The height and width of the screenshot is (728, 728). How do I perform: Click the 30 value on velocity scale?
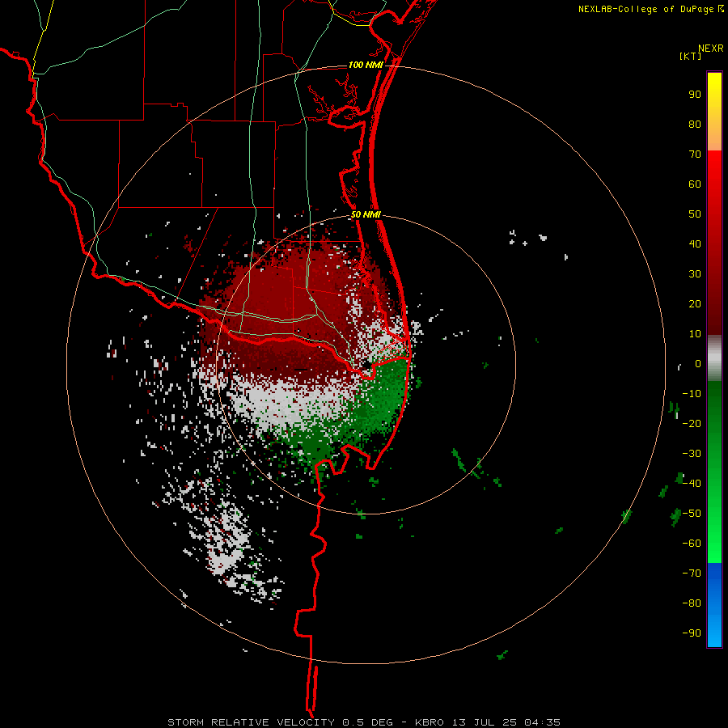pyautogui.click(x=695, y=274)
